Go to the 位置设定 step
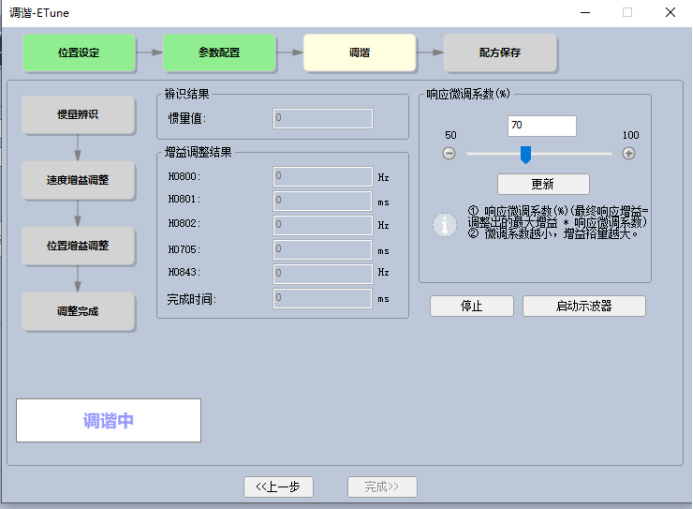The image size is (693, 509). pos(78,52)
